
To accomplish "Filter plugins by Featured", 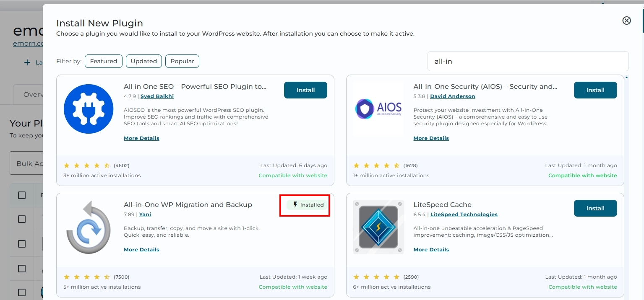I will pyautogui.click(x=104, y=61).
